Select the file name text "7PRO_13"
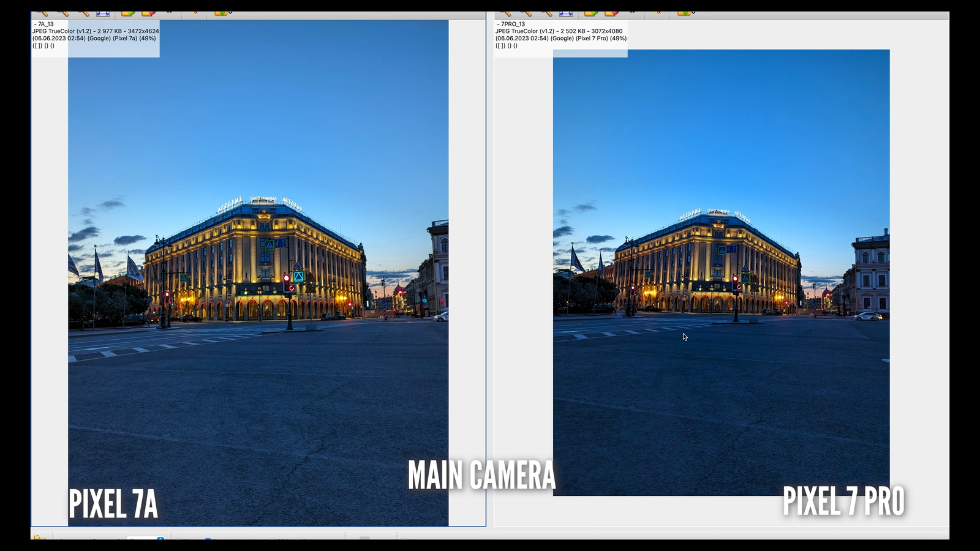Image resolution: width=980 pixels, height=551 pixels. tap(513, 24)
